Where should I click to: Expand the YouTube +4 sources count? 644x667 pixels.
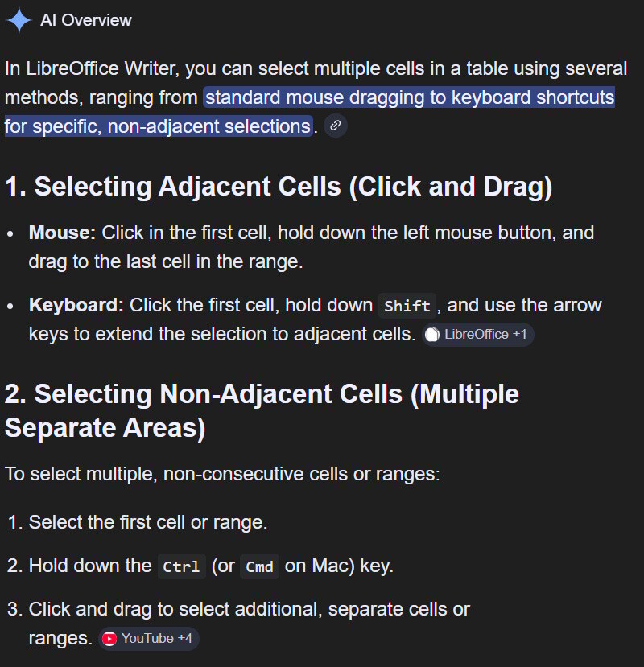point(184,639)
